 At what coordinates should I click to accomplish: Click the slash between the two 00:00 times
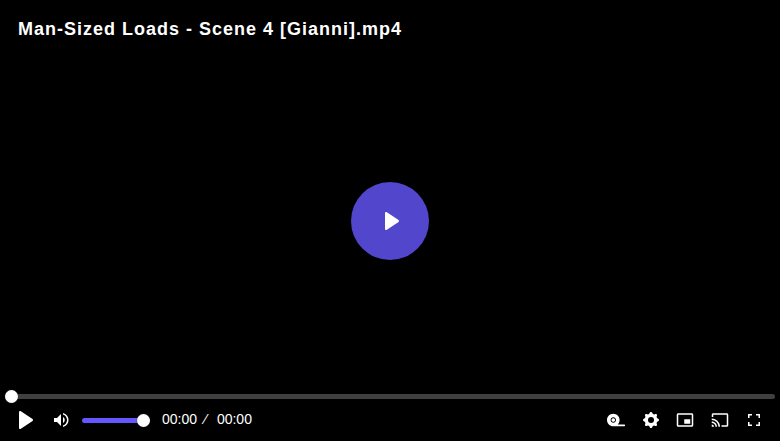click(205, 420)
